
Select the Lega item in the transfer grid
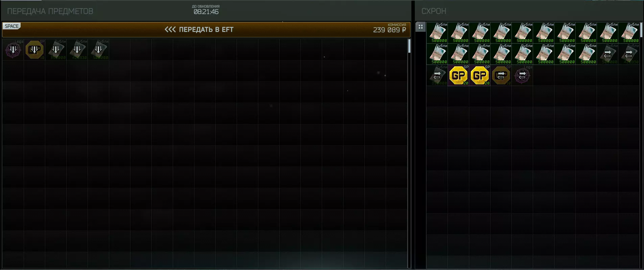13,50
